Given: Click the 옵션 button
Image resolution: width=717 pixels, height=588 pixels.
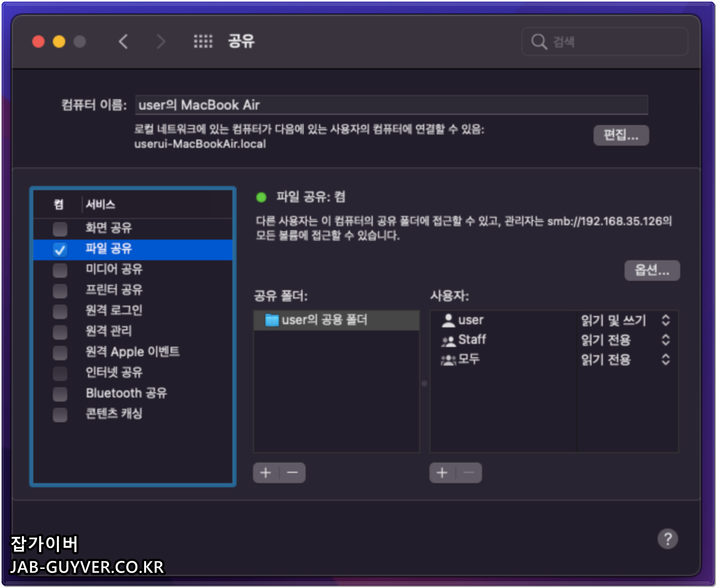Looking at the screenshot, I should [x=652, y=270].
